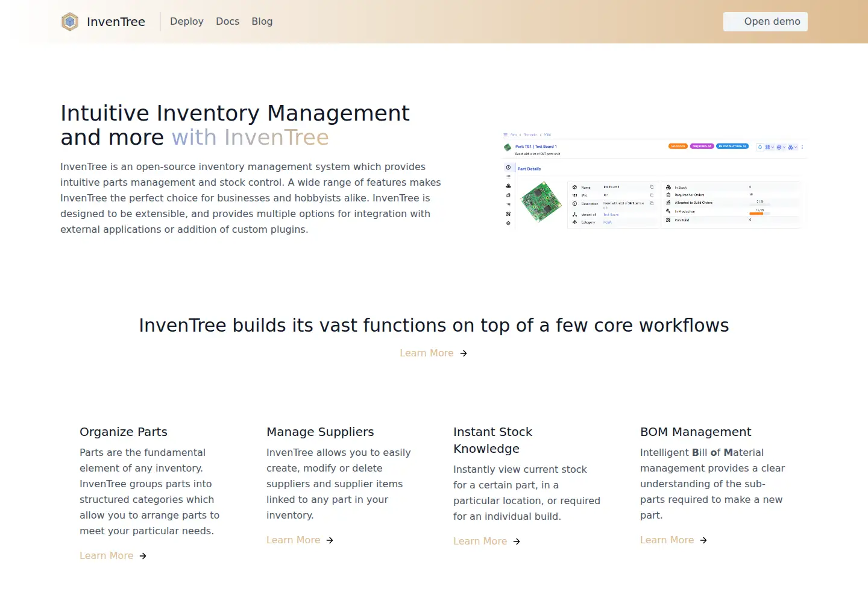
Task: Open the Docs navigation item
Action: point(227,21)
